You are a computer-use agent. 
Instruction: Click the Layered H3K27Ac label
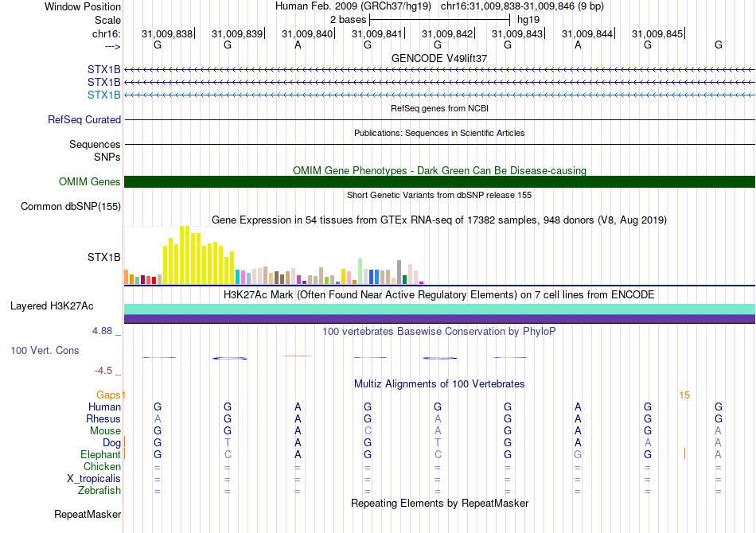(x=52, y=306)
